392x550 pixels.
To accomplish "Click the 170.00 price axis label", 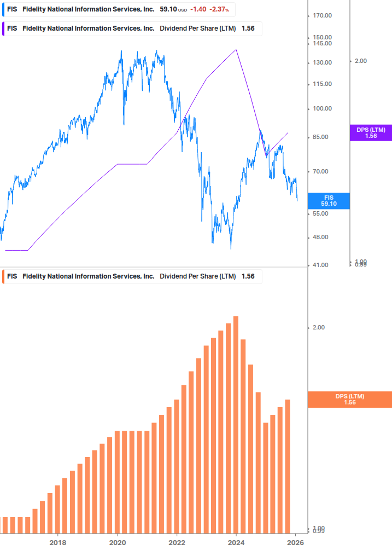I will pyautogui.click(x=322, y=15).
